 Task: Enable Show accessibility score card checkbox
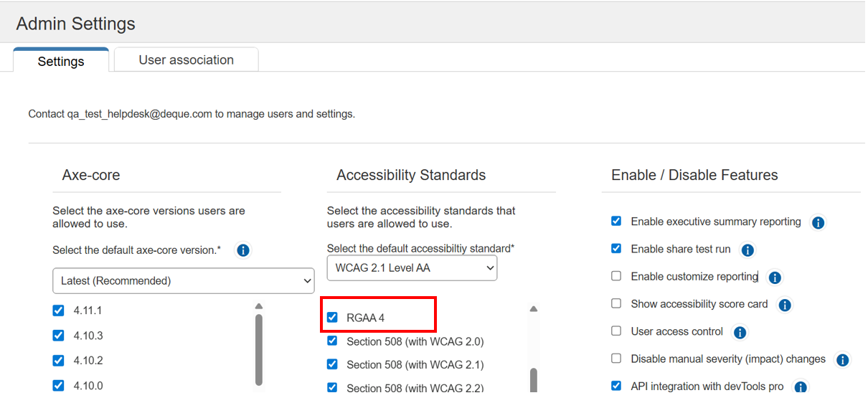pyautogui.click(x=616, y=303)
